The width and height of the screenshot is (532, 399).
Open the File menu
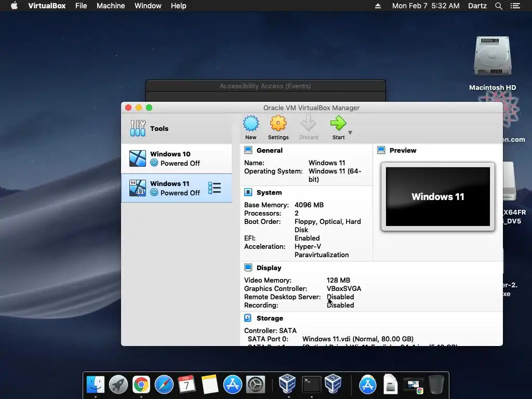click(81, 6)
